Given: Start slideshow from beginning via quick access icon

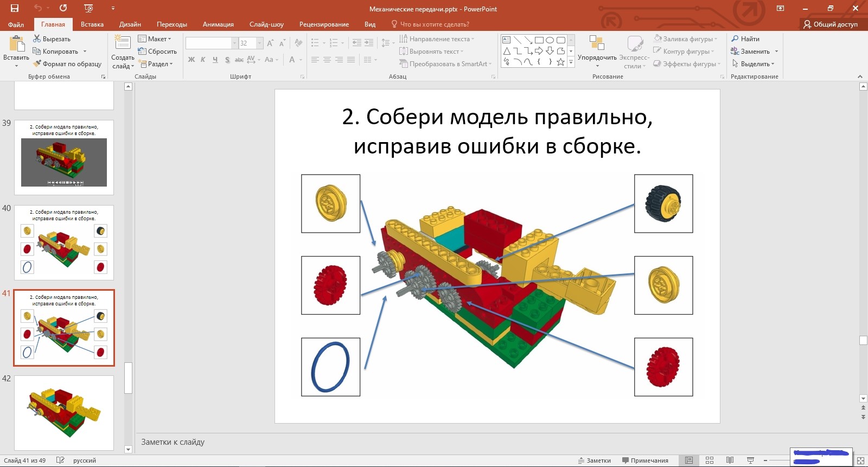Looking at the screenshot, I should (x=88, y=8).
